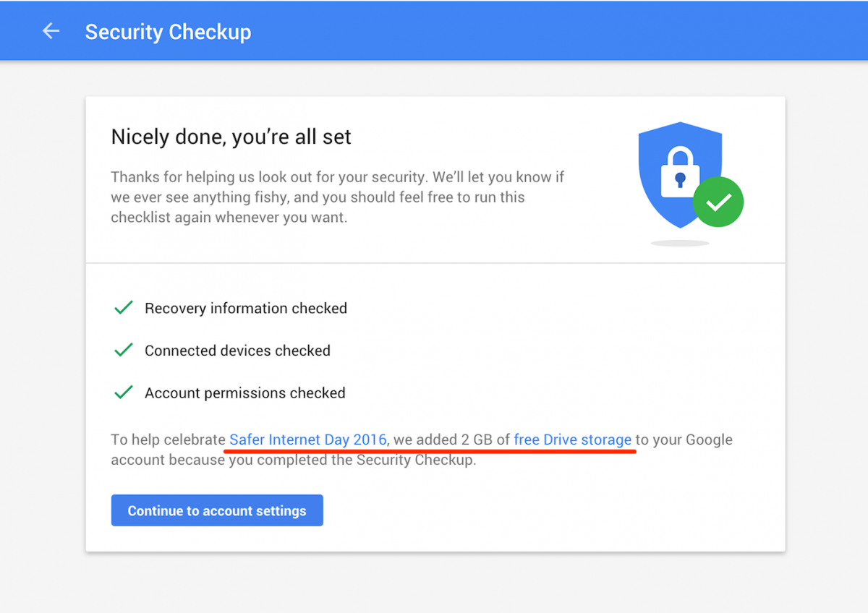Click the Security Checkup title
The height and width of the screenshot is (613, 868).
[168, 32]
